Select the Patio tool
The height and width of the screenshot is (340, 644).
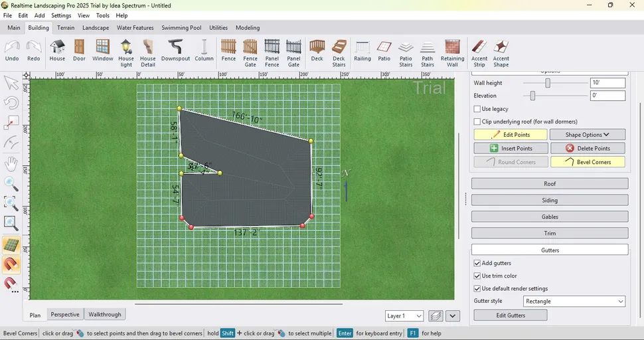point(384,50)
